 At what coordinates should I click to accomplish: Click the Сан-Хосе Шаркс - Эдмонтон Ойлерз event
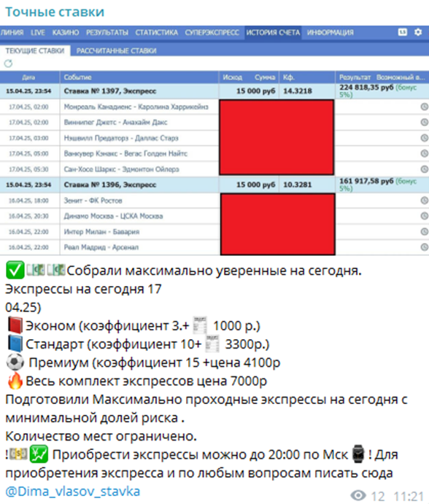pyautogui.click(x=121, y=169)
